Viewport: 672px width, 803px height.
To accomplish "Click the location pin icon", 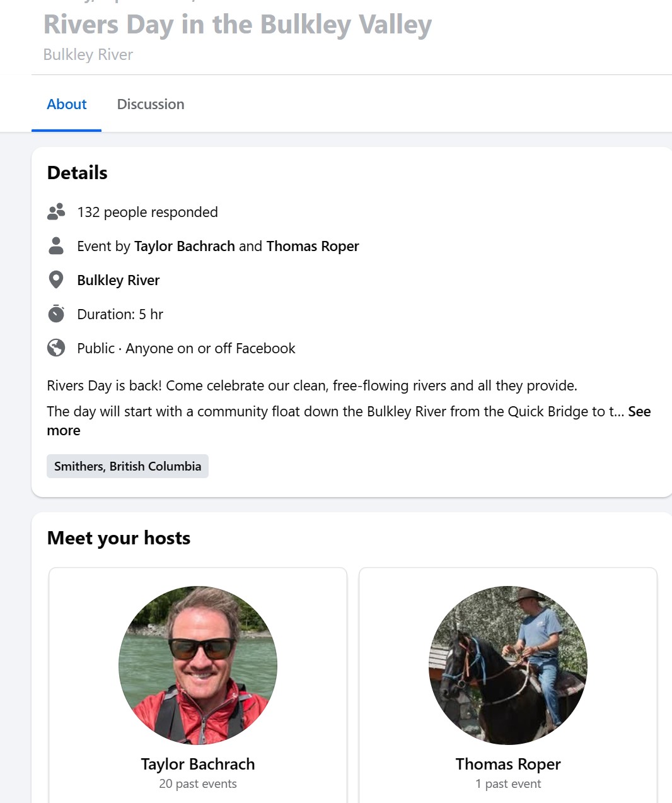I will pos(56,279).
